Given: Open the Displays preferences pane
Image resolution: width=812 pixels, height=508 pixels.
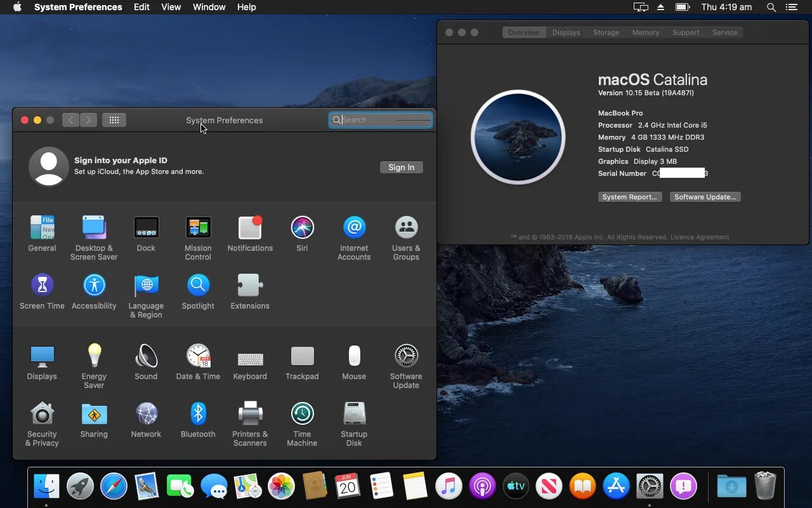Looking at the screenshot, I should (x=42, y=362).
